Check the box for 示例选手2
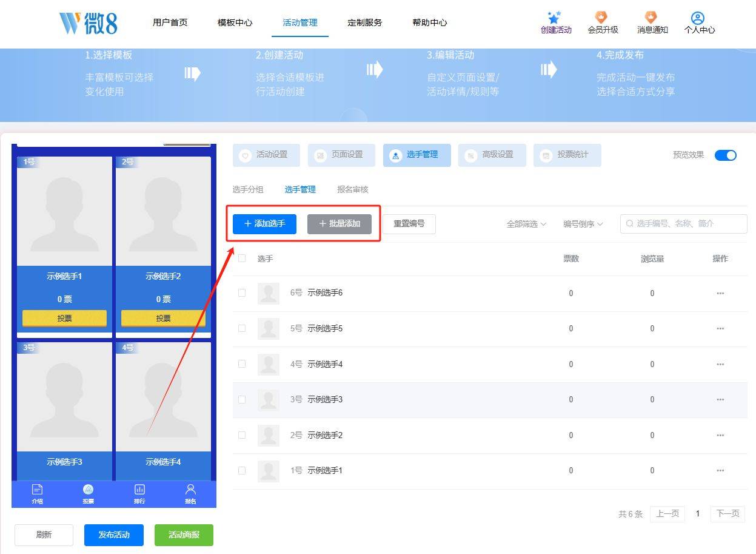Screen dimensions: 756x554 click(x=242, y=434)
